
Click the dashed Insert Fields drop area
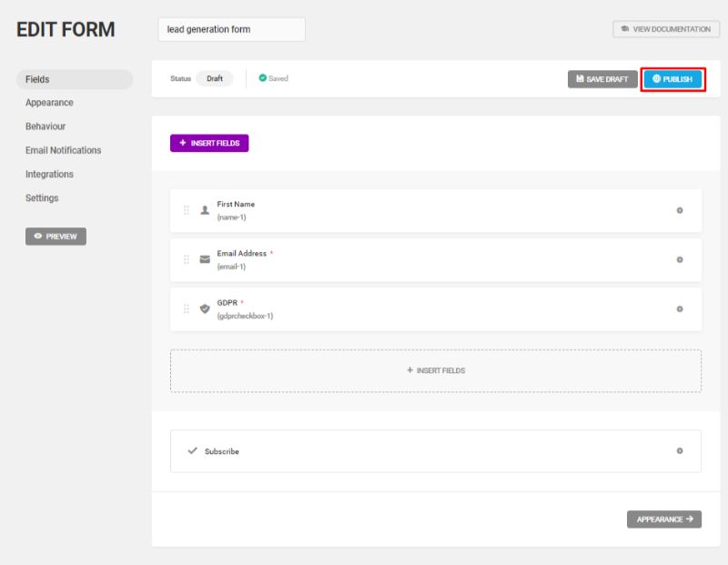coord(436,370)
